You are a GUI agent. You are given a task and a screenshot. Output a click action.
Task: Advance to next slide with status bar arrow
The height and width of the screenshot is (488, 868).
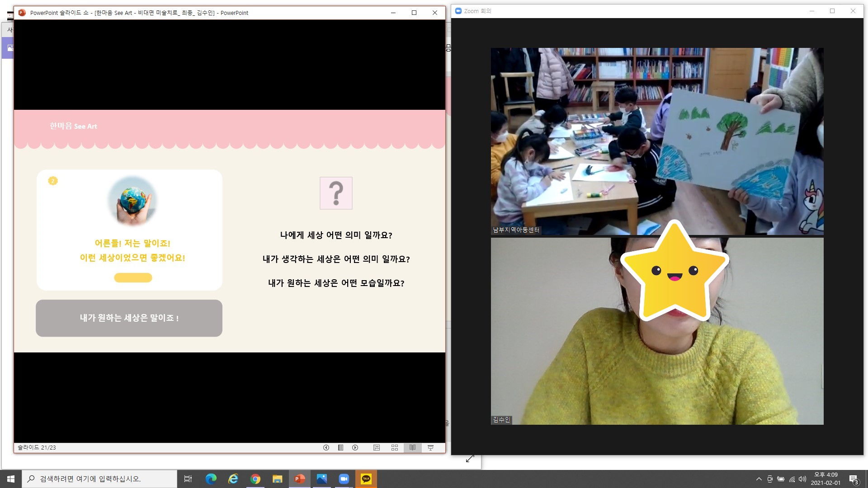point(355,447)
